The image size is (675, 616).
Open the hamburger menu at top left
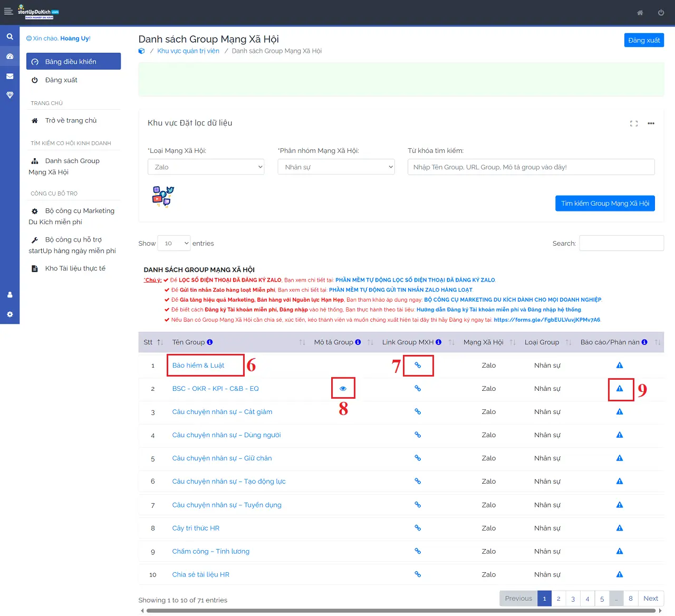(8, 12)
